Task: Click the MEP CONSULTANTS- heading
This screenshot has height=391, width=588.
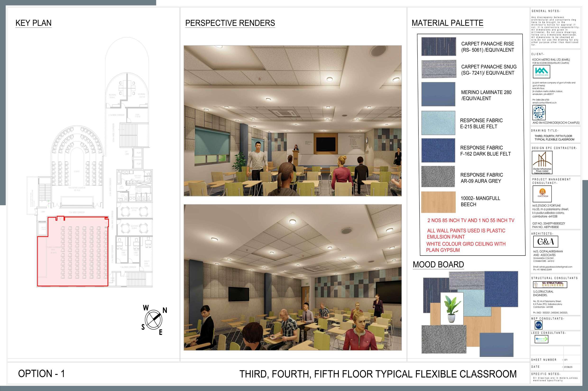Action: point(548,318)
